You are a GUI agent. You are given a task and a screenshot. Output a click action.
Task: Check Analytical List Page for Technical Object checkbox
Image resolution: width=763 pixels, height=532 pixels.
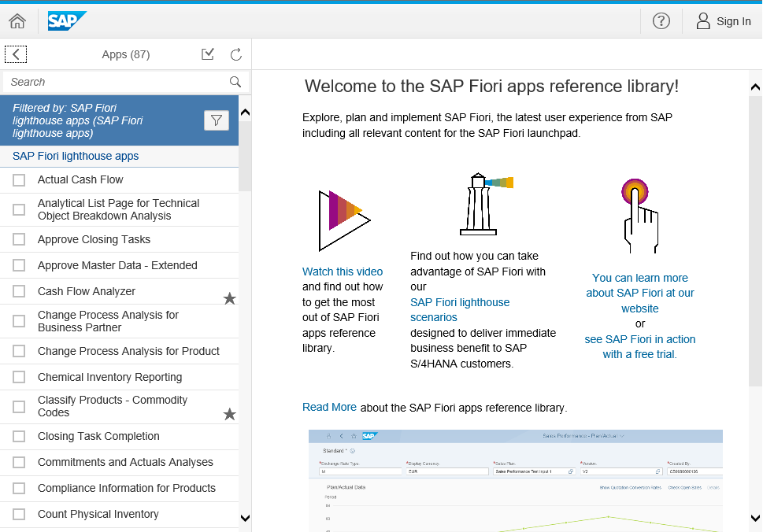(x=19, y=209)
